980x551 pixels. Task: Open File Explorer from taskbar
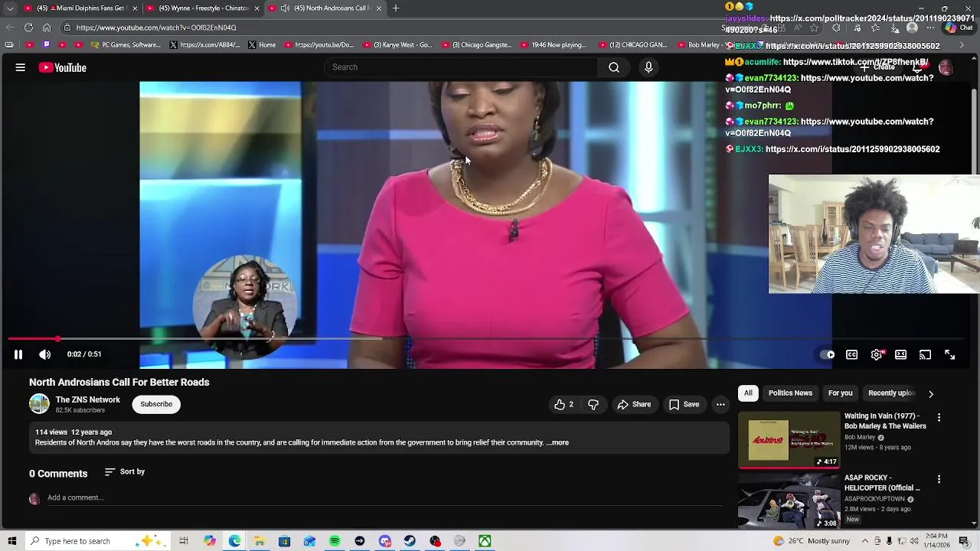(x=260, y=541)
